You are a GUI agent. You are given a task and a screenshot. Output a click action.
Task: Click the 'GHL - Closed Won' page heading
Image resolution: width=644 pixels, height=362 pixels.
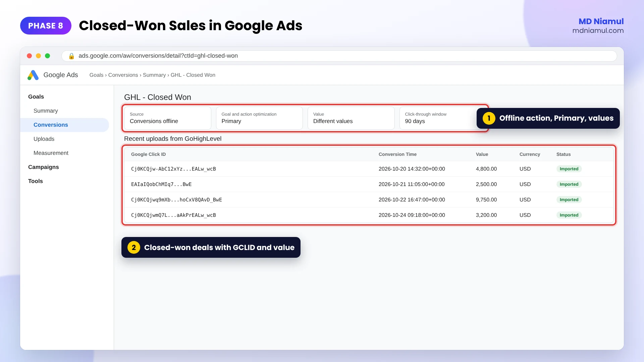point(158,97)
